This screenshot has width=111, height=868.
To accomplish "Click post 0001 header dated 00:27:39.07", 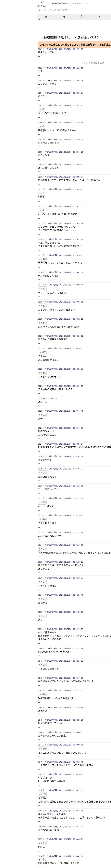I will tap(61, 49).
